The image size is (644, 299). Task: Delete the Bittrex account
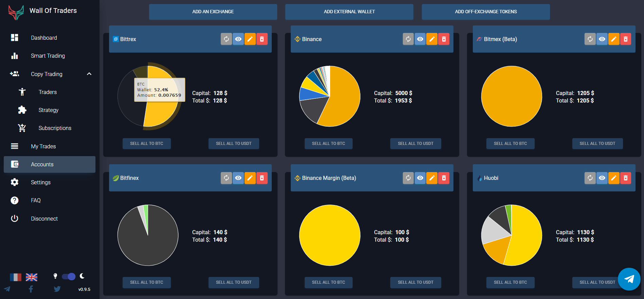click(262, 39)
